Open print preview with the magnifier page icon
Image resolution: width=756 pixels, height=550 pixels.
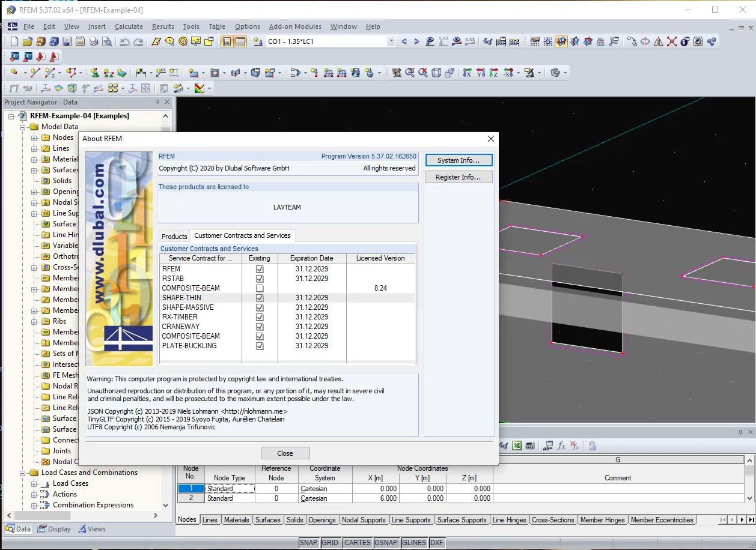coord(107,41)
